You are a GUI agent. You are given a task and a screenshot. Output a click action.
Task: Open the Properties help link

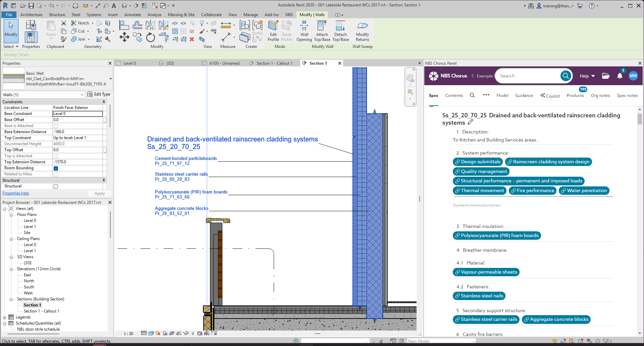tap(16, 193)
